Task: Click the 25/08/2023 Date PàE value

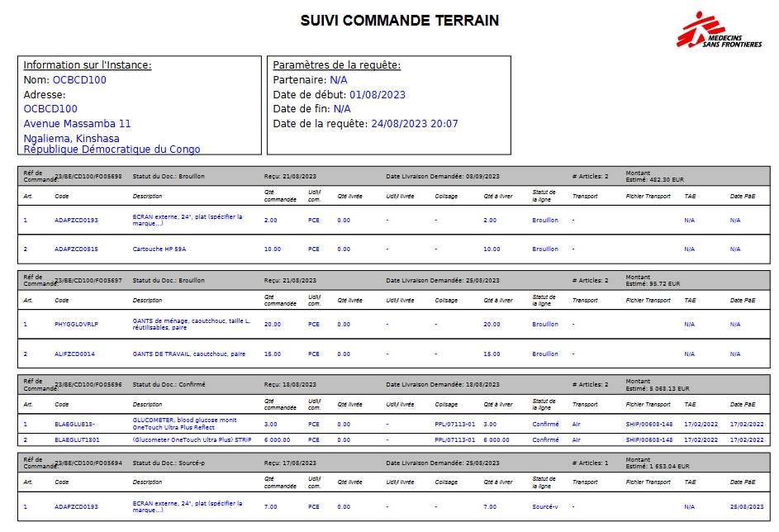Action: coord(747,506)
